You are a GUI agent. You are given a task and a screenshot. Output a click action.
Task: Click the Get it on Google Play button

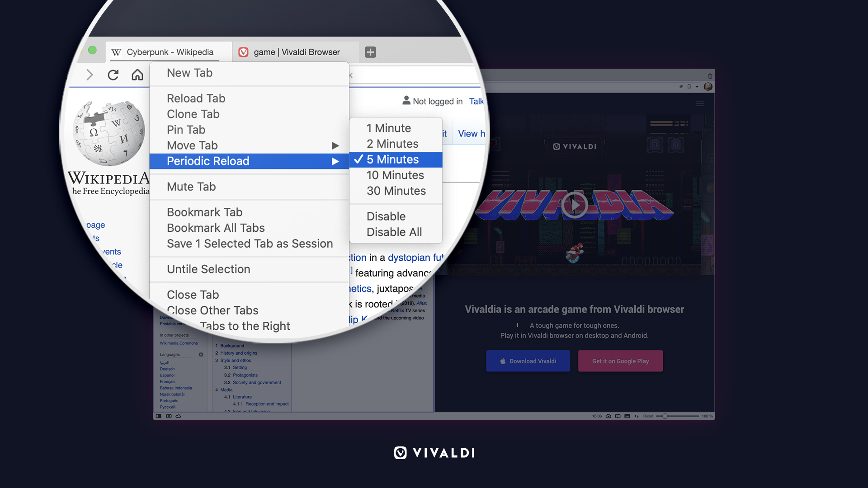point(620,361)
